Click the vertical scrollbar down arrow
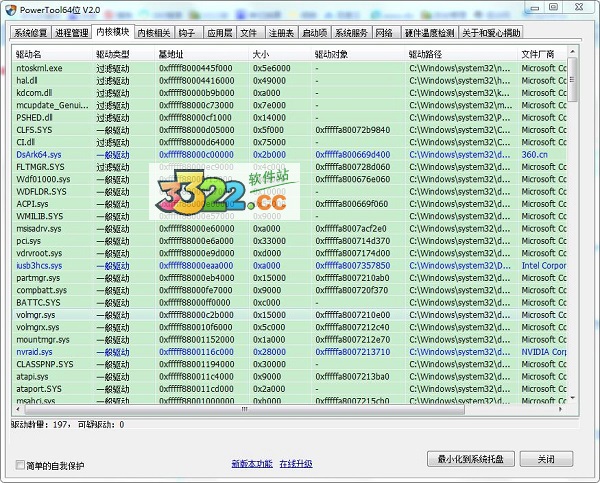Viewport: 600px width, 483px height. click(x=572, y=398)
